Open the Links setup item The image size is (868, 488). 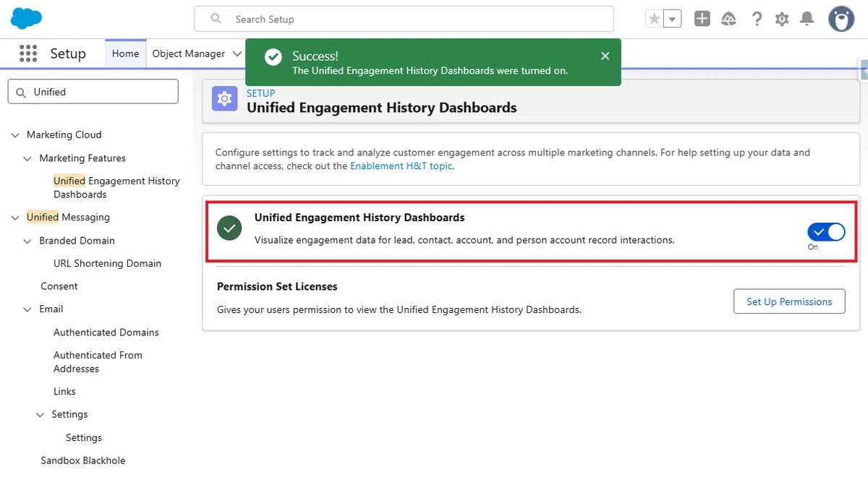click(64, 391)
